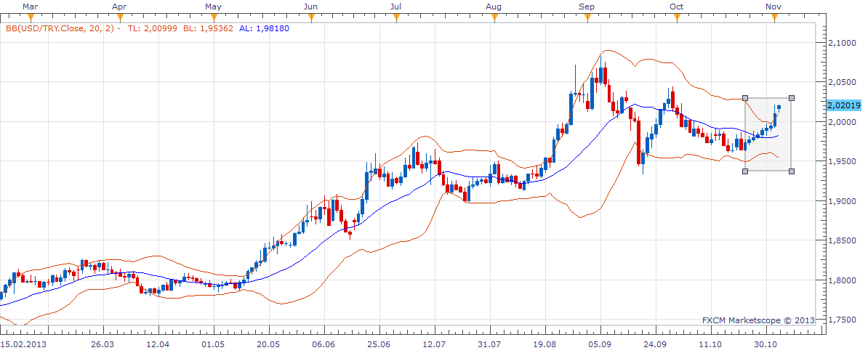868x353 pixels.
Task: Click the Apr month label
Action: click(119, 7)
